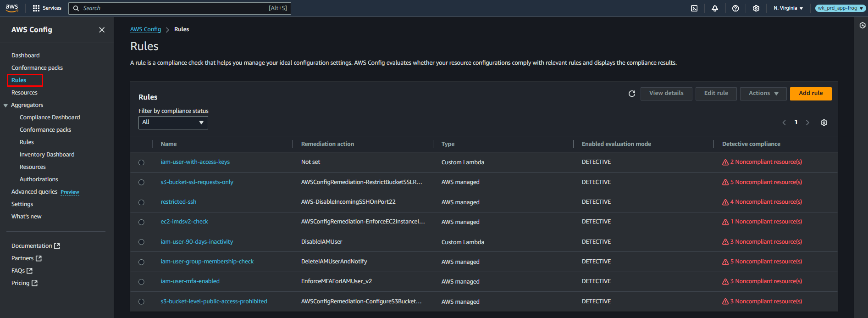Open the help question mark icon
This screenshot has height=318, width=868.
[735, 8]
